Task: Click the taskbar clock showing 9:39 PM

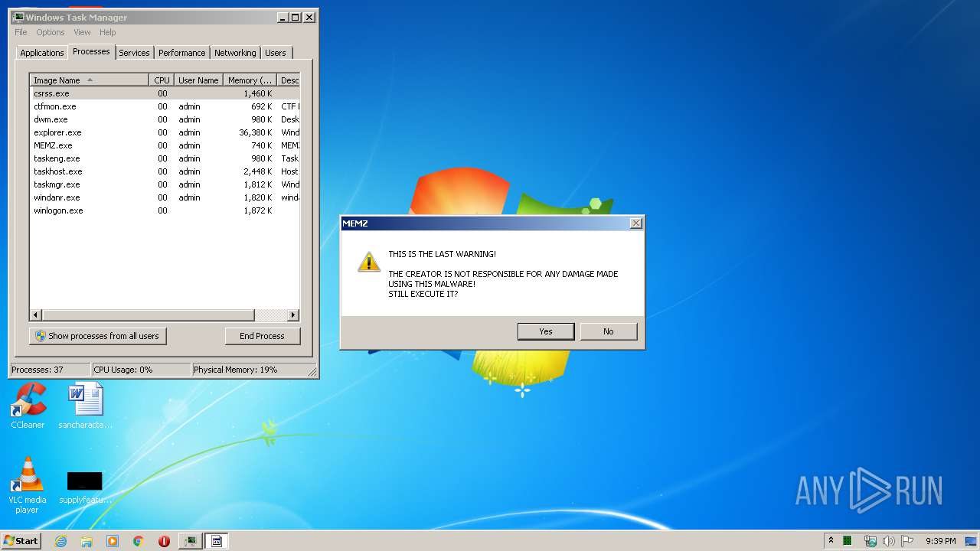Action: click(x=940, y=541)
